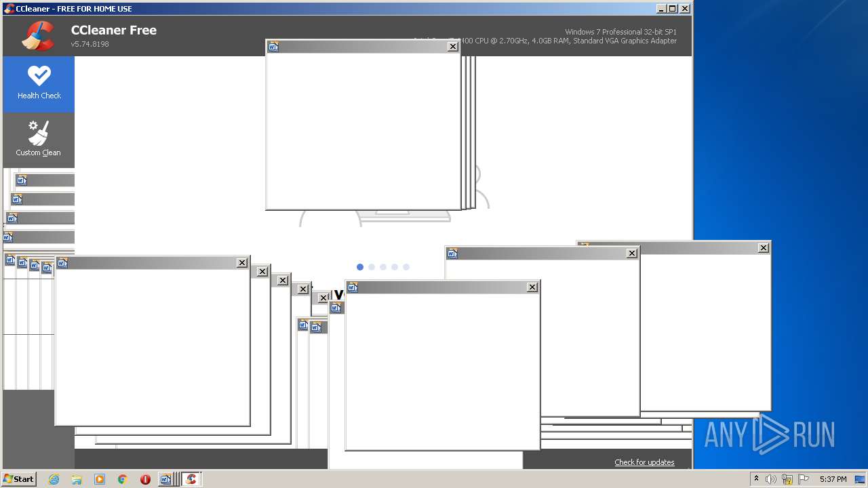The width and height of the screenshot is (868, 488).
Task: Show hidden system tray icons
Action: (x=756, y=479)
